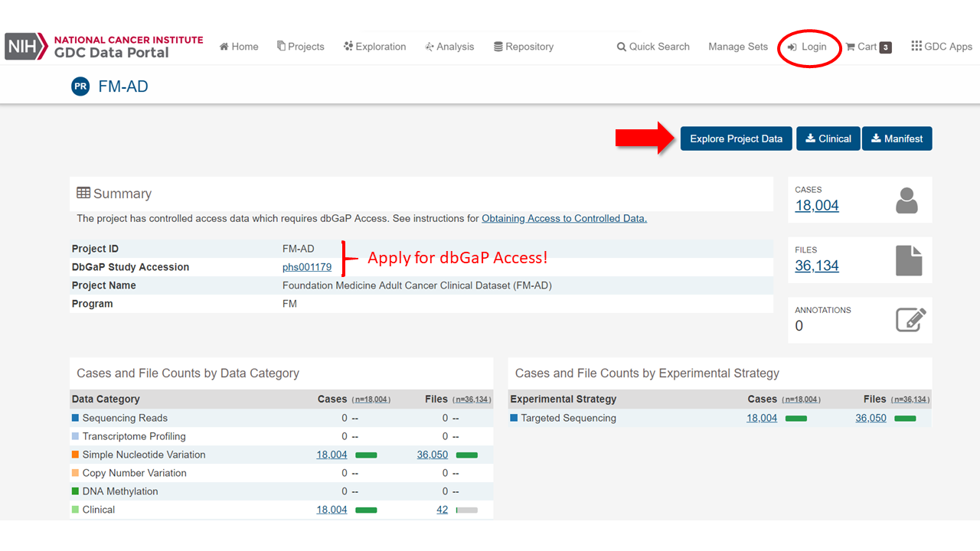Image resolution: width=980 pixels, height=551 pixels.
Task: Open the Projects menu item
Action: (301, 47)
